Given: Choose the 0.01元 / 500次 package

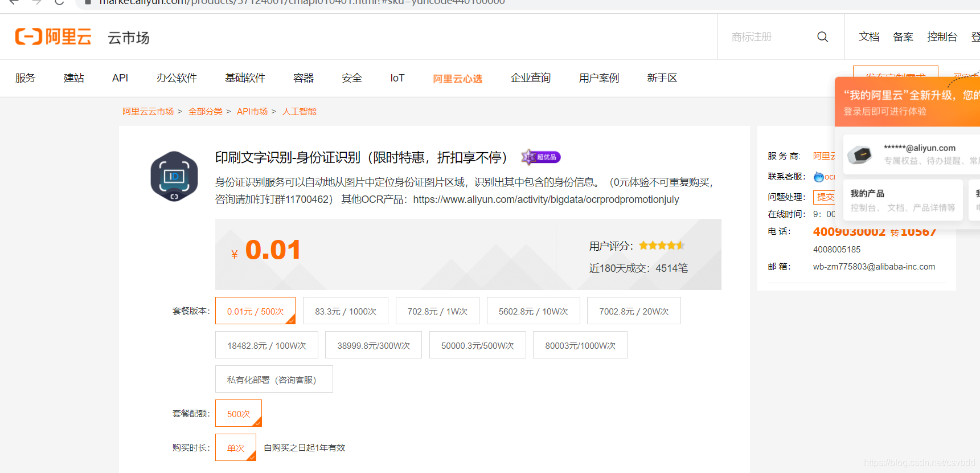Looking at the screenshot, I should pos(255,311).
